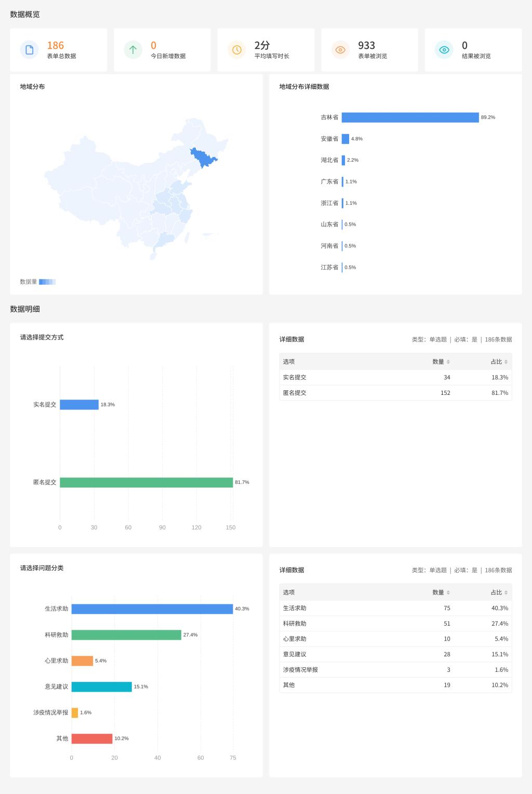Viewport: 532px width, 794px height.
Task: Click the clock icon beside 平均填写时长
Action: 237,50
